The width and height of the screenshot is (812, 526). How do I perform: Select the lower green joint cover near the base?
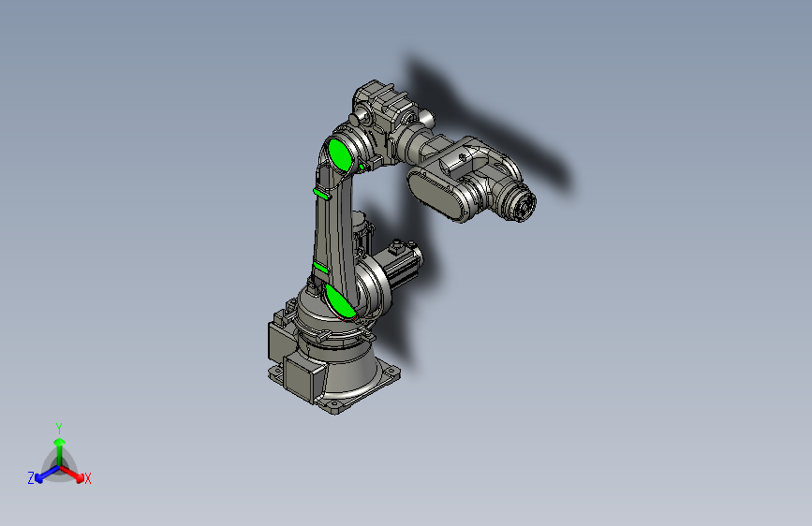[340, 301]
